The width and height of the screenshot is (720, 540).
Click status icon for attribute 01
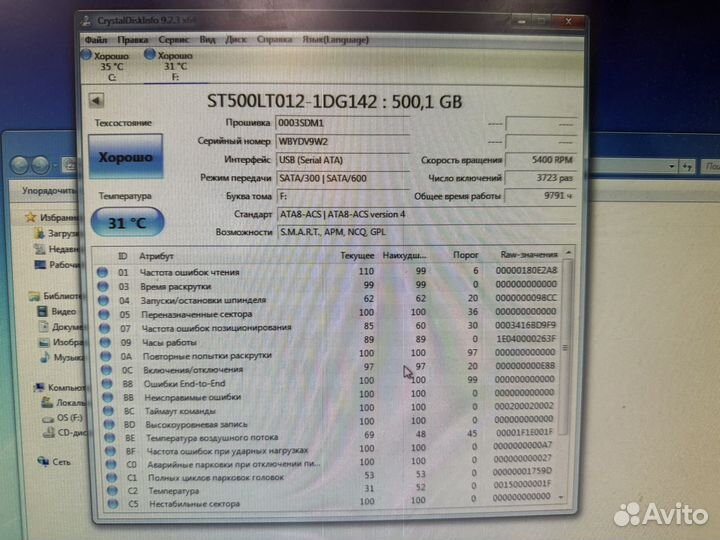click(x=102, y=272)
